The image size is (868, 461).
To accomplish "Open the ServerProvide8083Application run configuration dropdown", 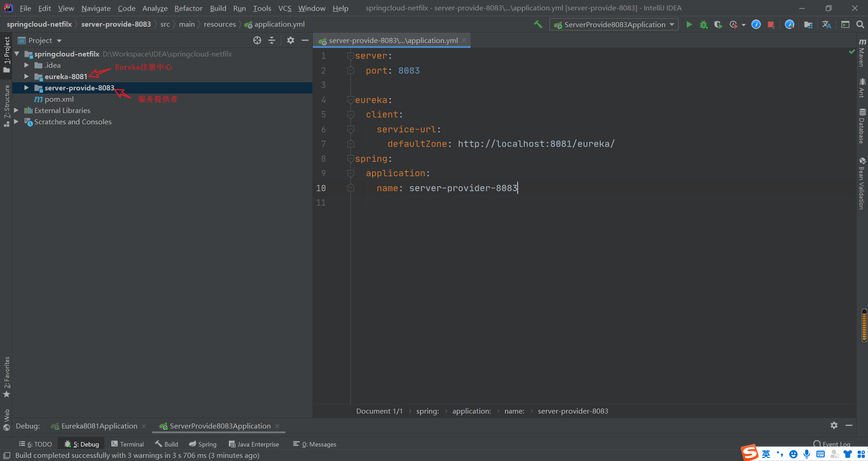I will [614, 24].
